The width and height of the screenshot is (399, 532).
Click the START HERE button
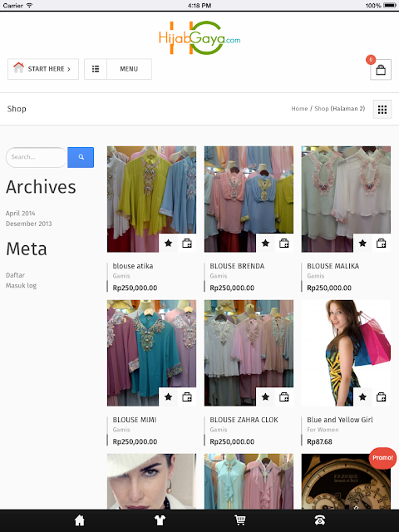(x=43, y=69)
